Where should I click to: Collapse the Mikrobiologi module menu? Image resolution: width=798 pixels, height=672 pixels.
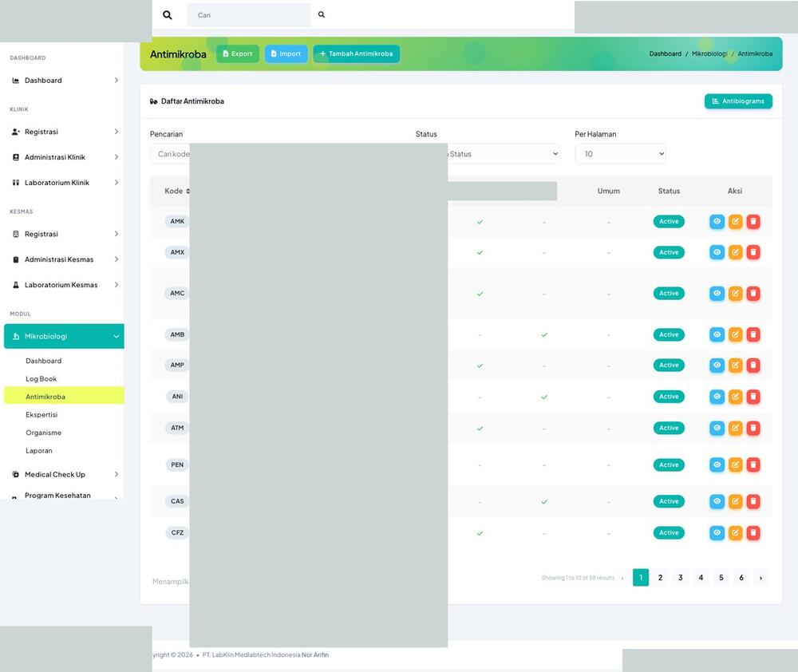tap(64, 337)
